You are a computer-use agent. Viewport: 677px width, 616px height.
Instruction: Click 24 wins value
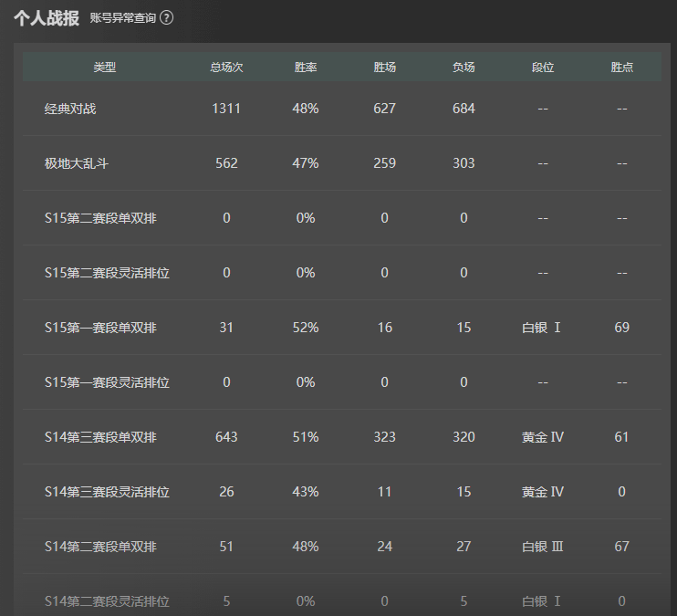[x=385, y=547]
